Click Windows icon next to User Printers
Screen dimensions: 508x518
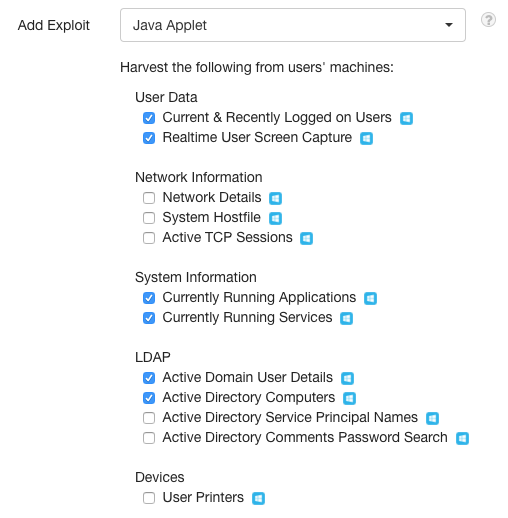(258, 498)
